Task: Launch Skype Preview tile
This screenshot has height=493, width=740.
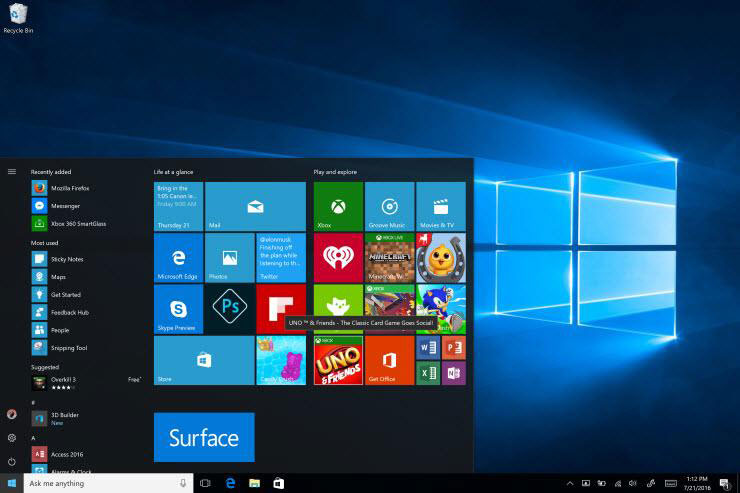Action: (178, 309)
